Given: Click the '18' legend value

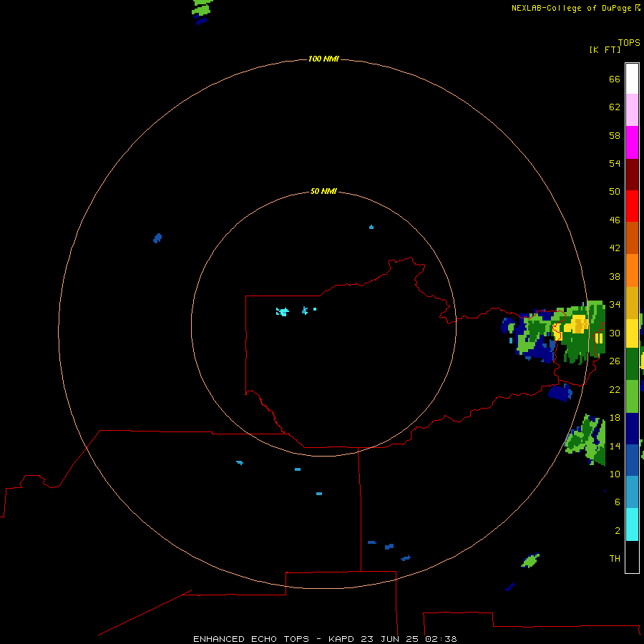Looking at the screenshot, I should click(615, 418).
